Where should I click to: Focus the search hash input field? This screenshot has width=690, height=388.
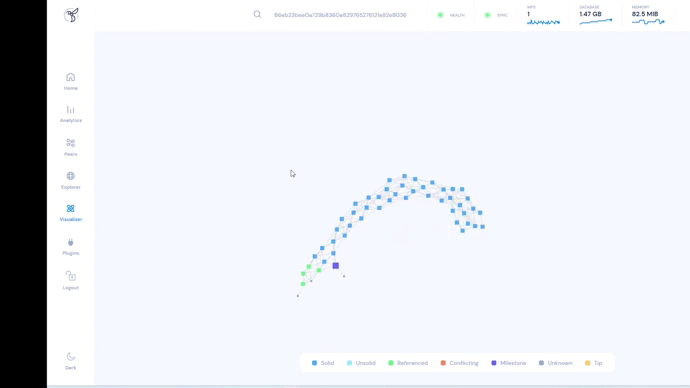click(x=340, y=15)
